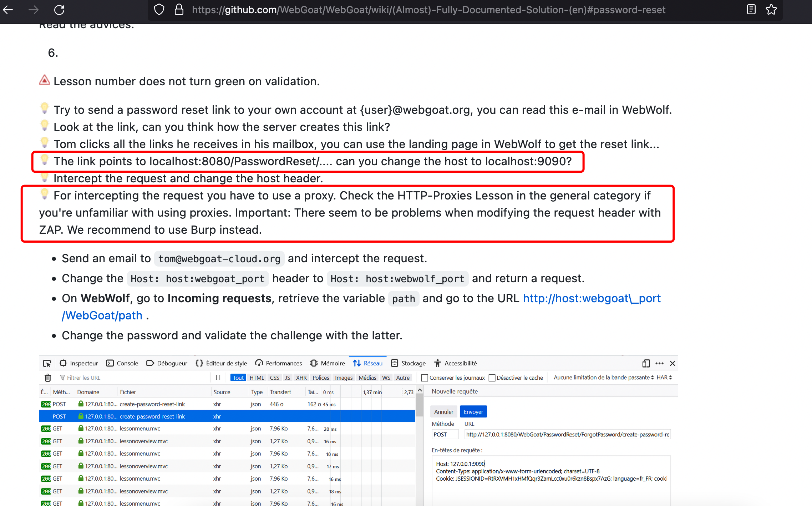
Task: Enable "Désactiver le cache"
Action: point(492,378)
